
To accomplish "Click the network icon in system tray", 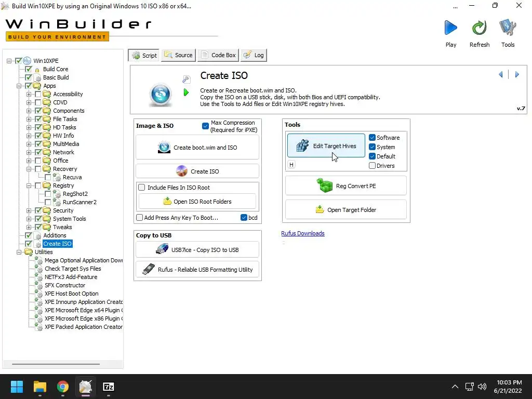I will coord(469,387).
